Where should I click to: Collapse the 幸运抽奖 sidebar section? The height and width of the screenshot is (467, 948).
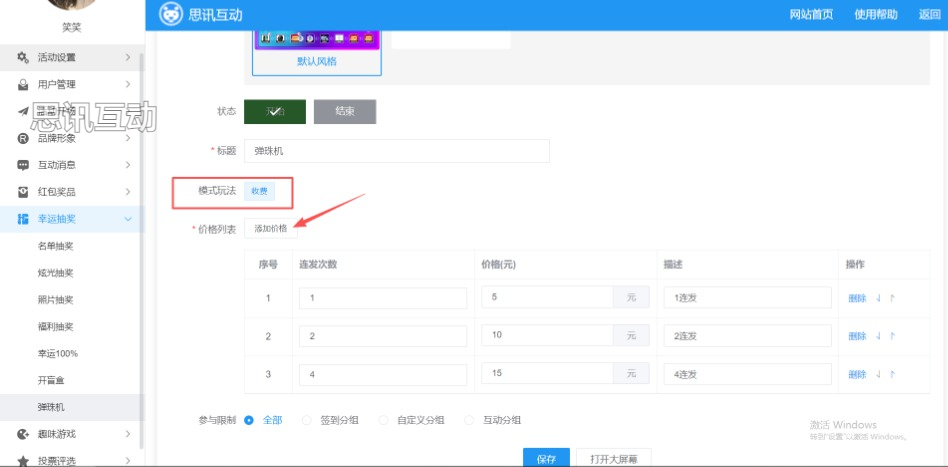[x=127, y=219]
